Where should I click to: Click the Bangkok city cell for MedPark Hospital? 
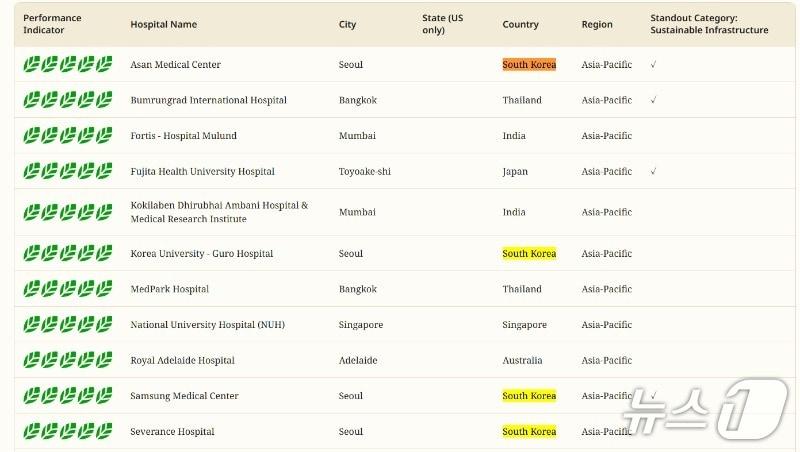pos(358,289)
